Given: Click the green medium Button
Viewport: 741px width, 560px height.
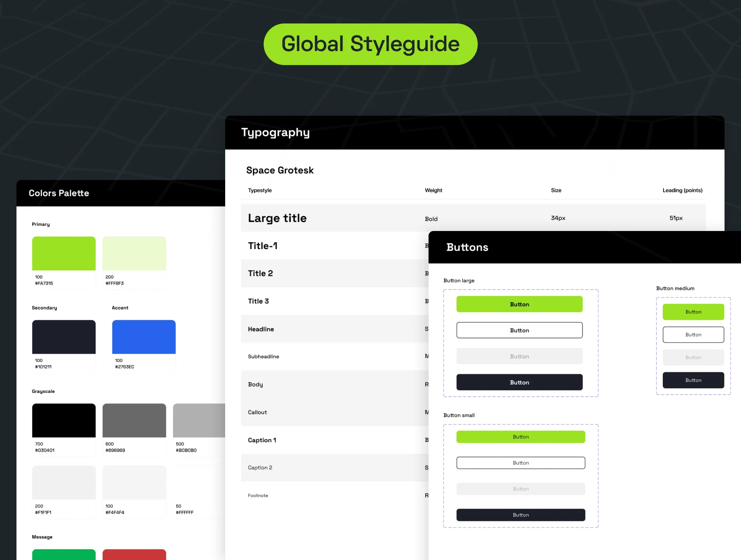Looking at the screenshot, I should [x=693, y=312].
